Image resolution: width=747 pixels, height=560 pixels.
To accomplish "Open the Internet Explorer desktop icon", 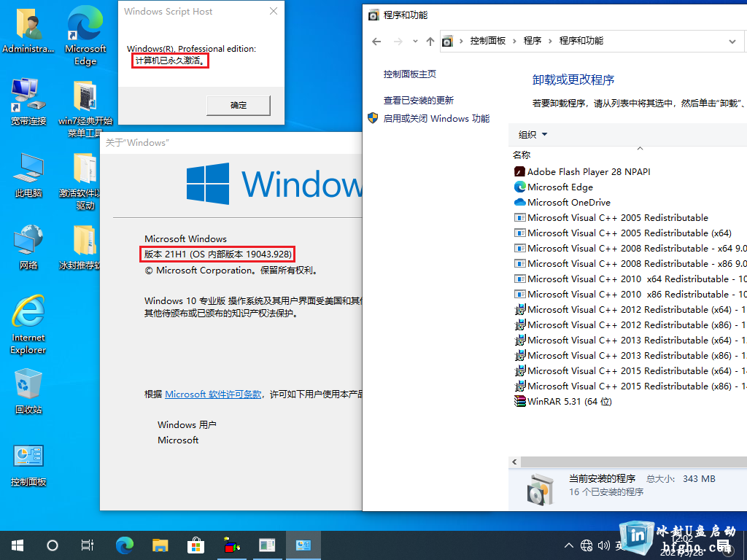I will pos(28,324).
